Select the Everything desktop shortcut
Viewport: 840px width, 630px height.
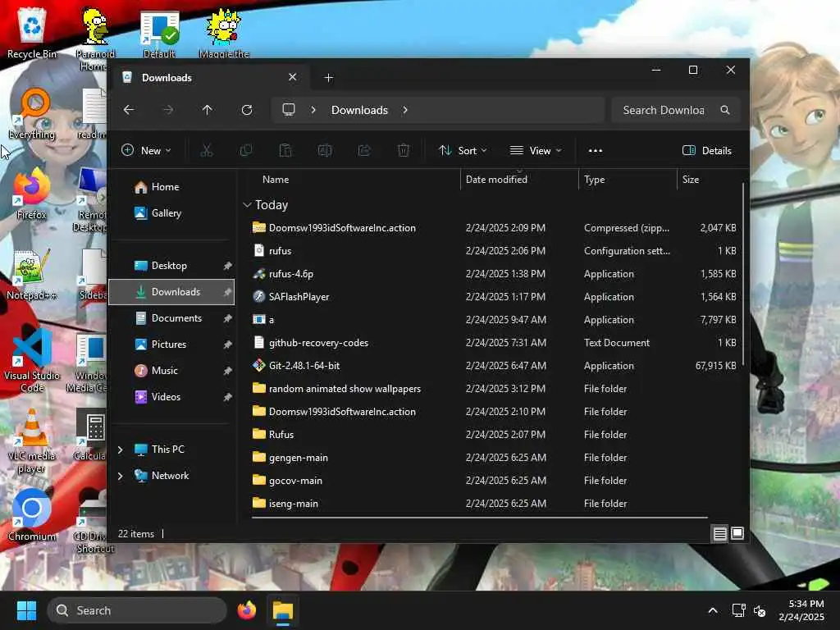tap(32, 113)
